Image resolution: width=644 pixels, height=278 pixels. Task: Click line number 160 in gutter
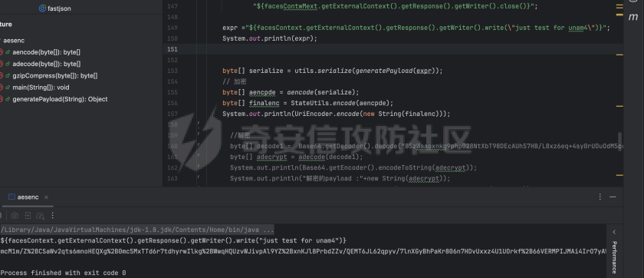[x=172, y=146]
